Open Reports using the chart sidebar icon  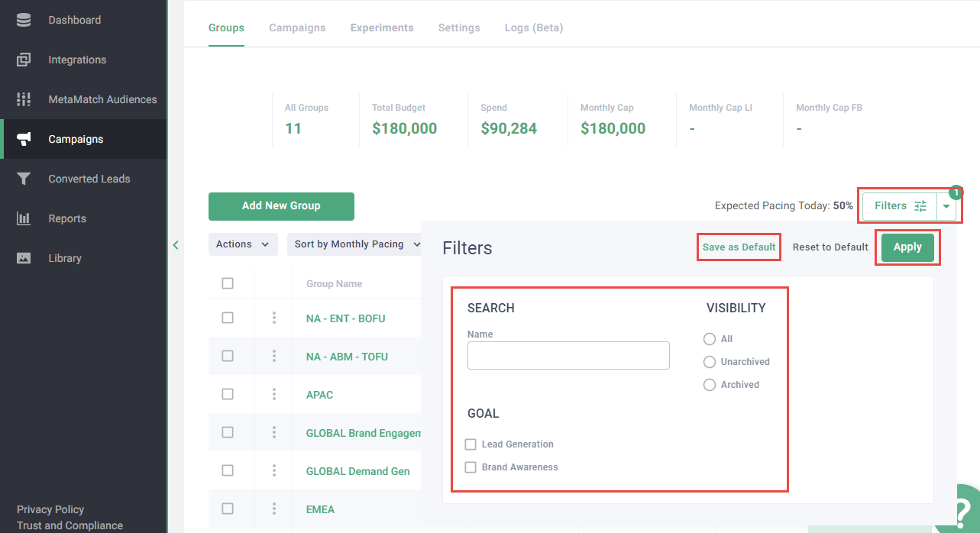pyautogui.click(x=21, y=218)
